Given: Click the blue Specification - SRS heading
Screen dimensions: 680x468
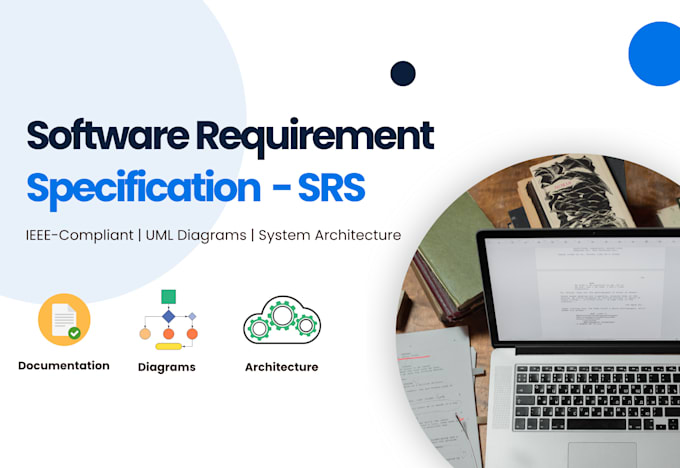Looking at the screenshot, I should [196, 189].
